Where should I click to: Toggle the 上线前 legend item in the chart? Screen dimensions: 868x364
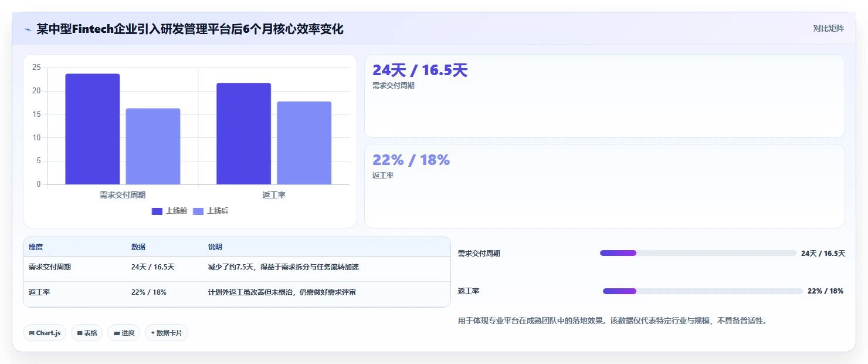169,211
